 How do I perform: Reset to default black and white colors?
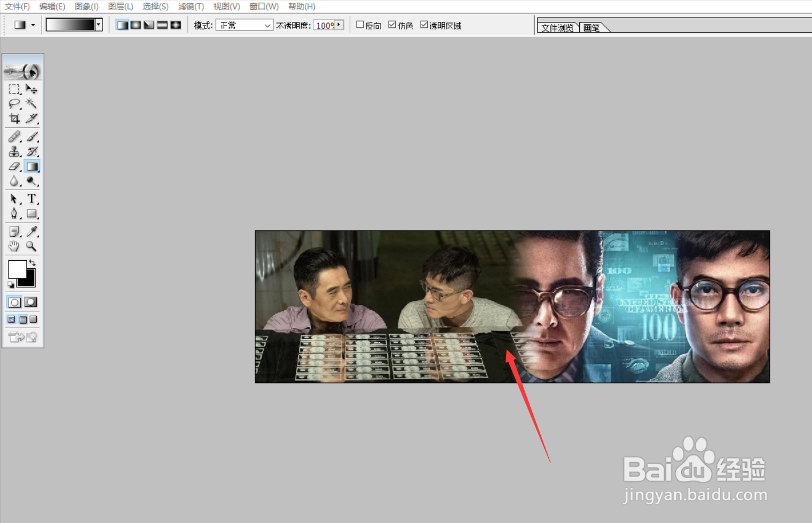11,285
